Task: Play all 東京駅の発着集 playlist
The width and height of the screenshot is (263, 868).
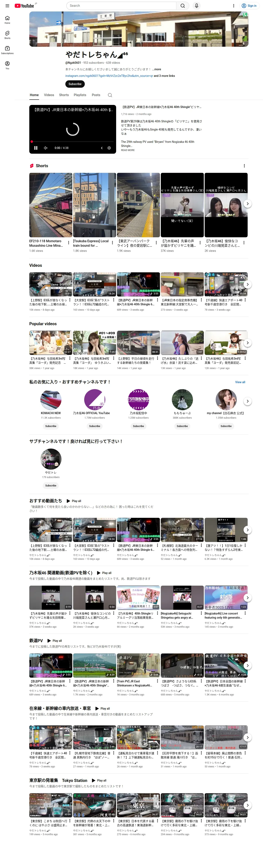Action: pyautogui.click(x=99, y=780)
